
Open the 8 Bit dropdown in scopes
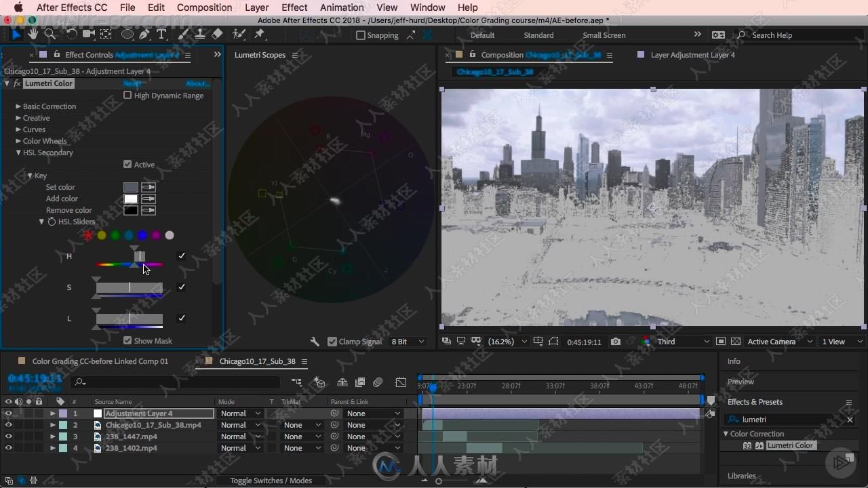408,342
